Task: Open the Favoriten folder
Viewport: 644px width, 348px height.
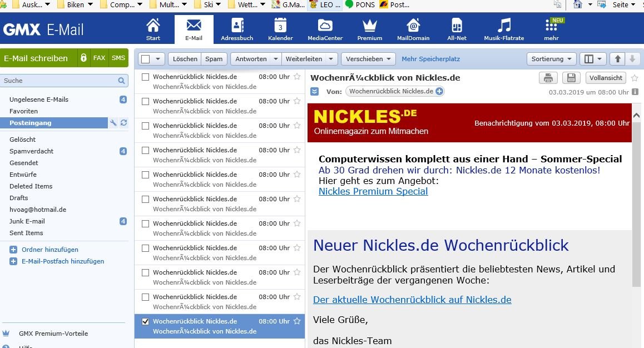Action: pos(23,111)
